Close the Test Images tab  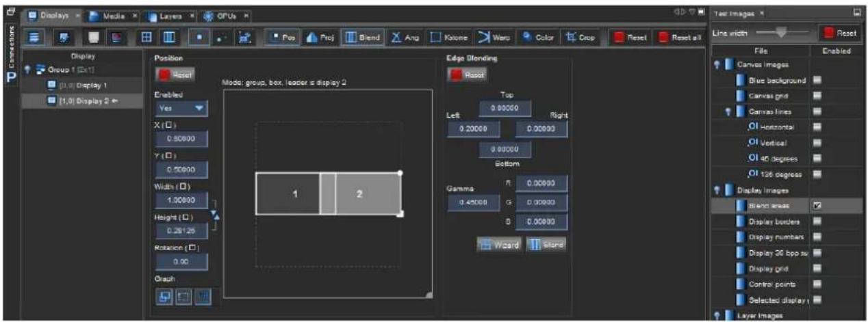tap(762, 14)
